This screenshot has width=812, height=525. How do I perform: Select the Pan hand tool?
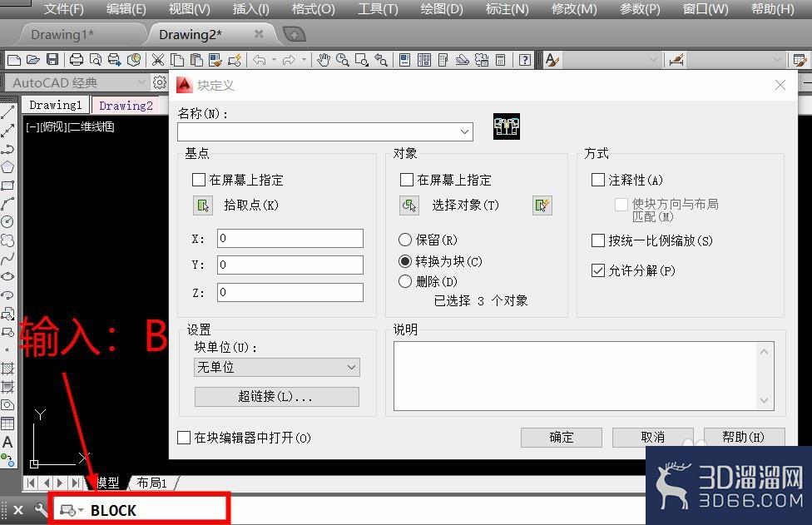click(323, 60)
